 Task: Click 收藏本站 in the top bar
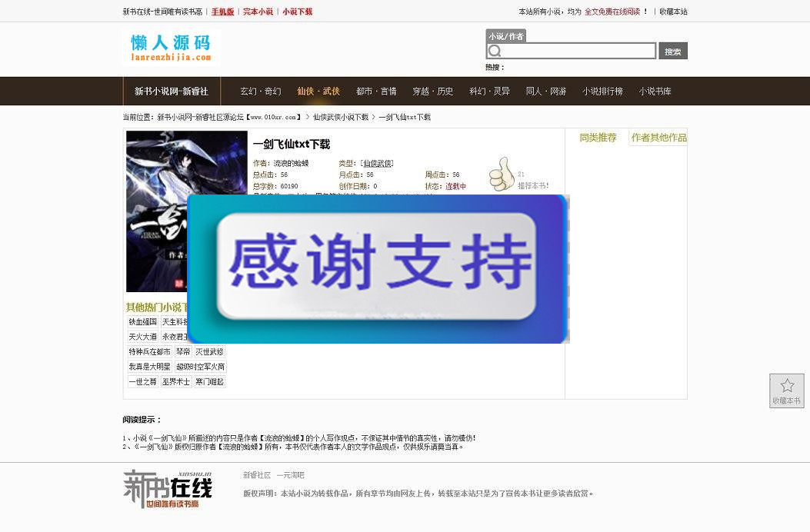pos(673,12)
